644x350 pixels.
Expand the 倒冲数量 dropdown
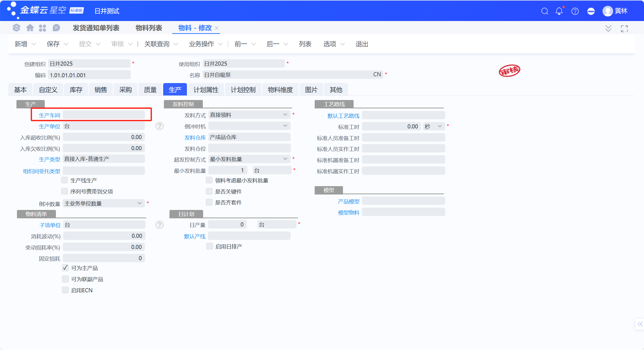point(104,203)
